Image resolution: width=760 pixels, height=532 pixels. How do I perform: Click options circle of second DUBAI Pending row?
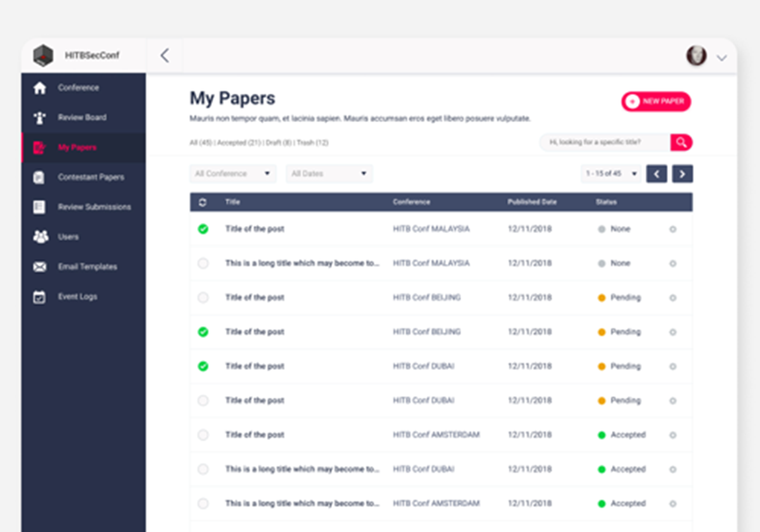pos(673,400)
